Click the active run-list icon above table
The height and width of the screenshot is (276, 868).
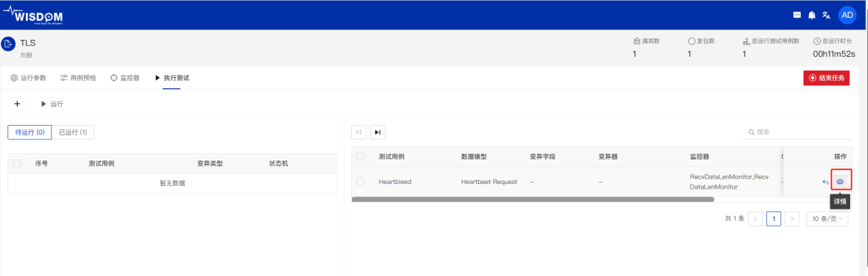click(x=378, y=132)
